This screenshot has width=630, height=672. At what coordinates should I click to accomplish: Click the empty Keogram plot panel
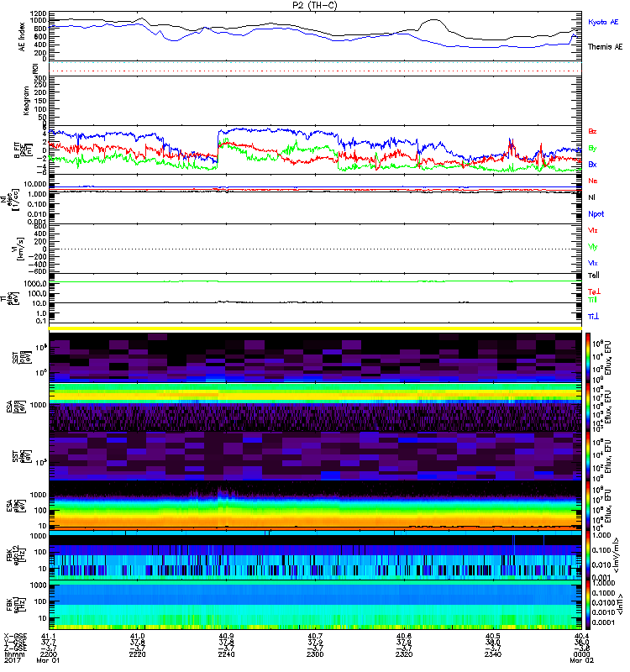(315, 100)
